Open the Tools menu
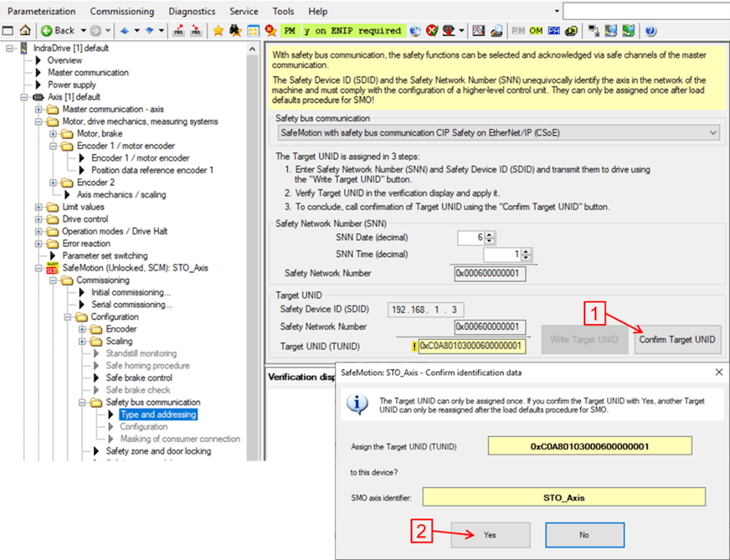Viewport: 730px width, 560px height. [x=283, y=11]
